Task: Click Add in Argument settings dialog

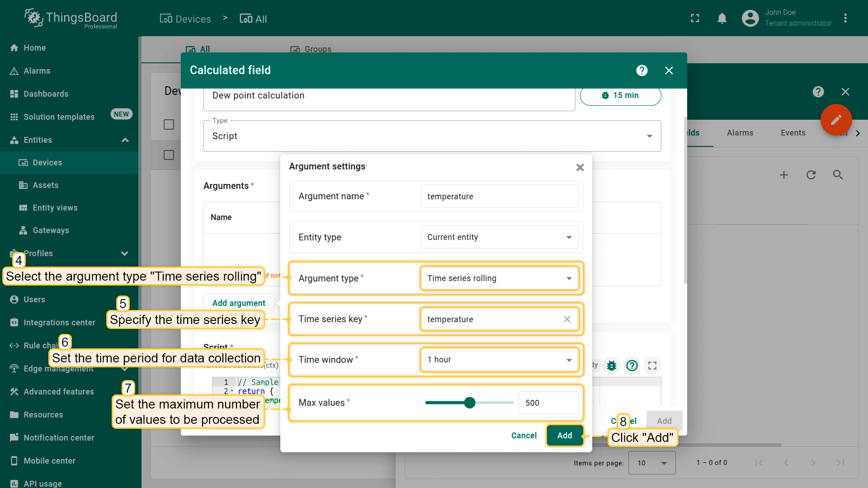Action: point(565,436)
